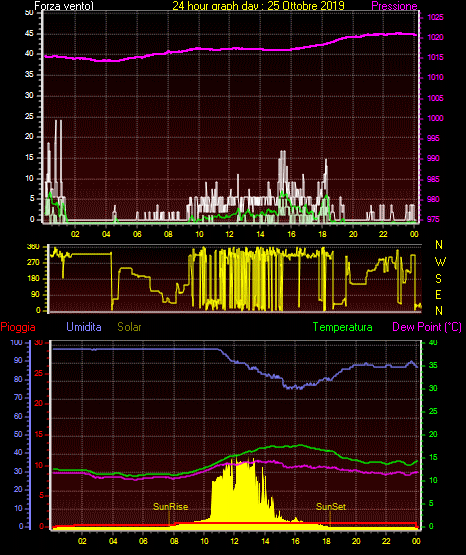Select the Umidita legend label
This screenshot has width=466, height=555.
84,327
